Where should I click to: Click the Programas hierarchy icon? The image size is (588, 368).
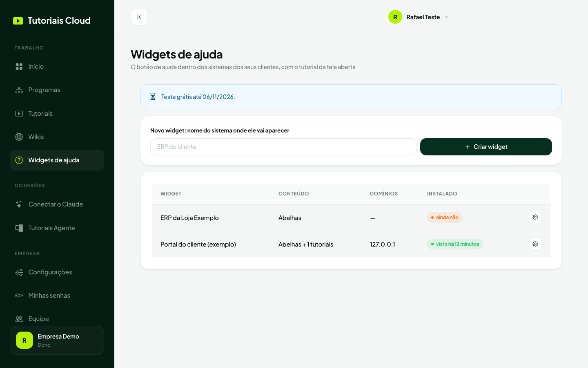(x=19, y=90)
